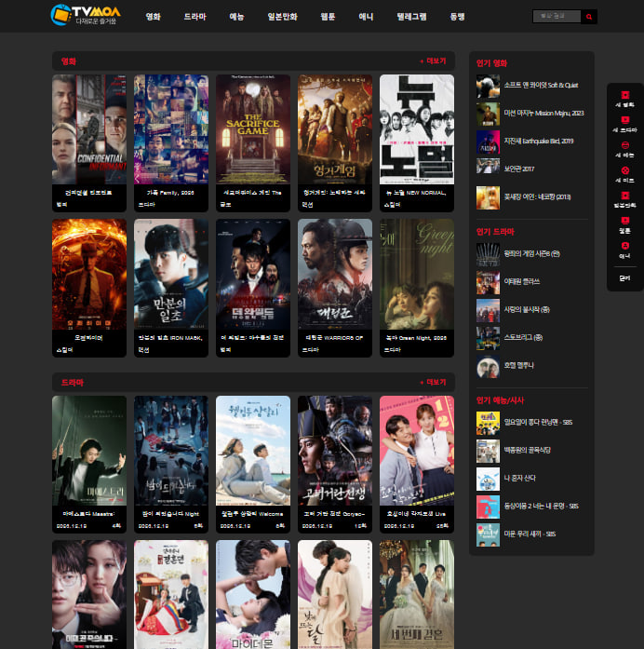The width and height of the screenshot is (644, 649).
Task: Focus the search input field in header
Action: 557,17
